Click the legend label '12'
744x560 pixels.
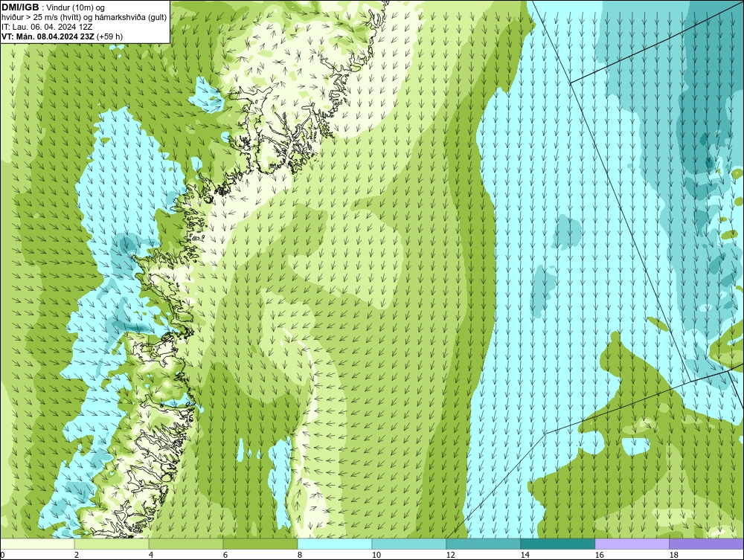pos(450,555)
